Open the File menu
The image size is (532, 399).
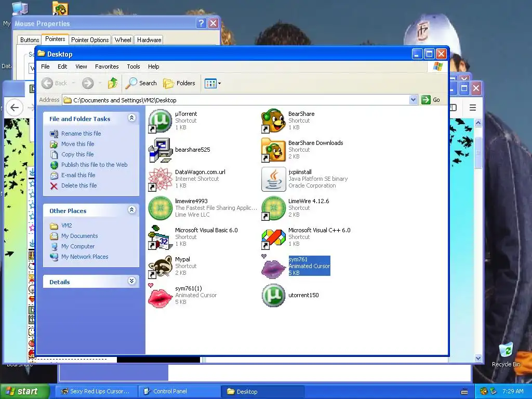[x=45, y=66]
